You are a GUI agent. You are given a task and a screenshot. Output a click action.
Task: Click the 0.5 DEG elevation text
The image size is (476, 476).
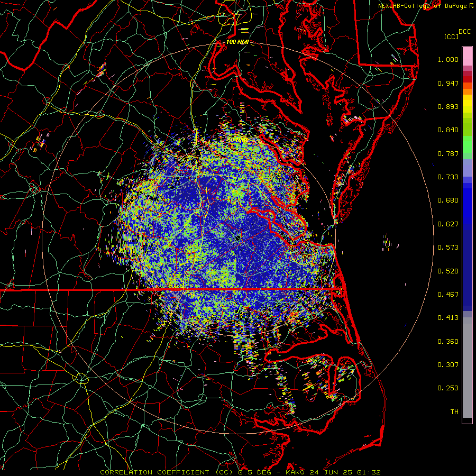click(x=255, y=472)
